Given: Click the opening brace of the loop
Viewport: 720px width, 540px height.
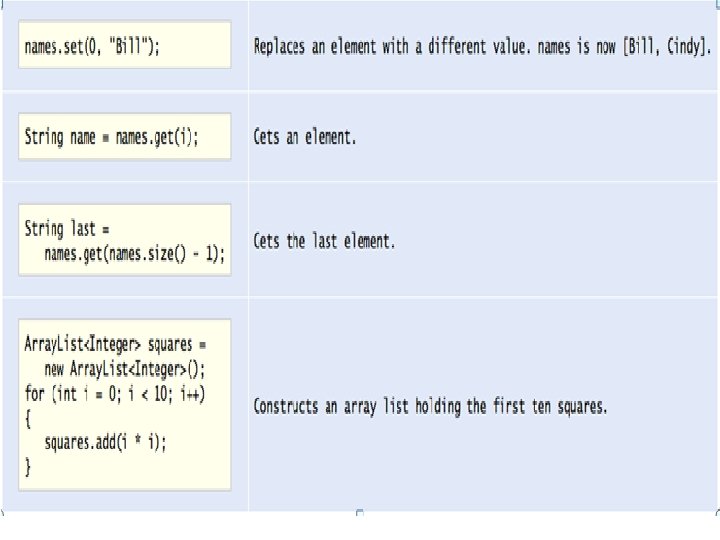Looking at the screenshot, I should 28,417.
